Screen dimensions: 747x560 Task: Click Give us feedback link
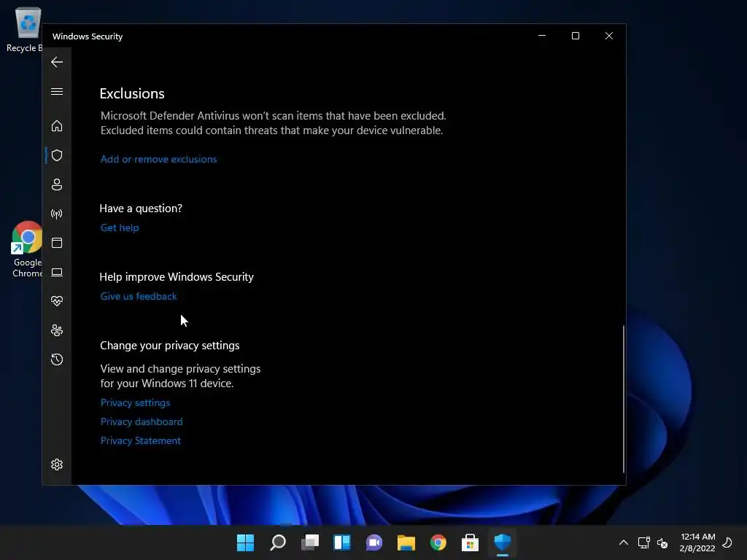pyautogui.click(x=139, y=296)
